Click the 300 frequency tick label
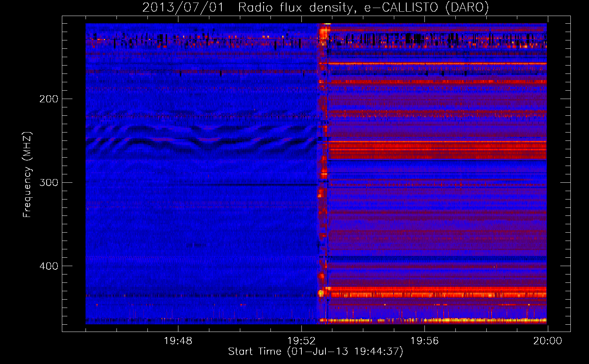 coord(49,182)
